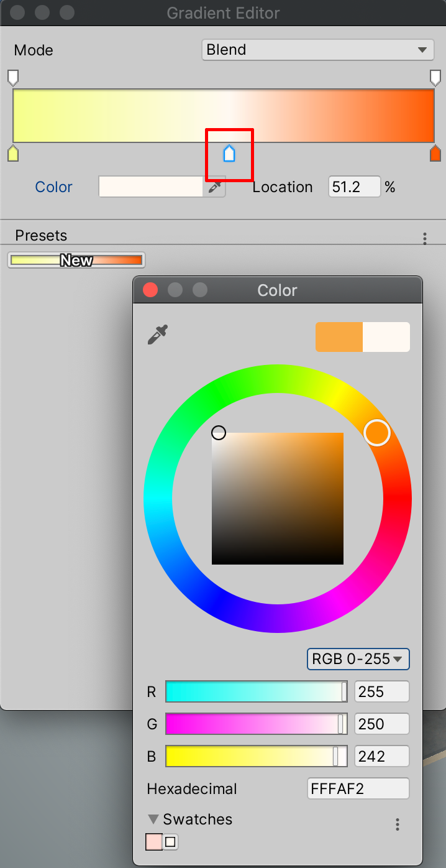Click eyedropper beside the gradient Color field

click(214, 187)
